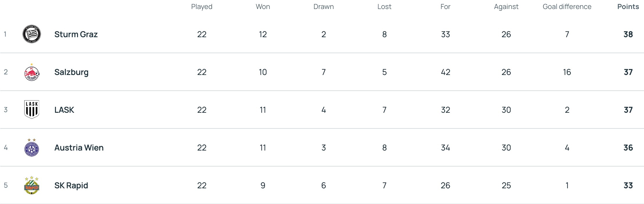Image resolution: width=644 pixels, height=204 pixels.
Task: Open the Salzburg team link
Action: [x=71, y=72]
